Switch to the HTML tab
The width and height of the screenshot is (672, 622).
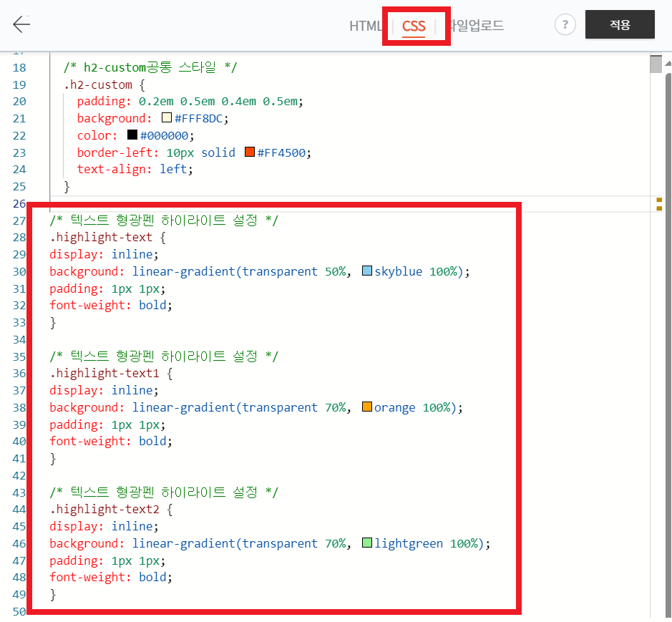[x=366, y=25]
